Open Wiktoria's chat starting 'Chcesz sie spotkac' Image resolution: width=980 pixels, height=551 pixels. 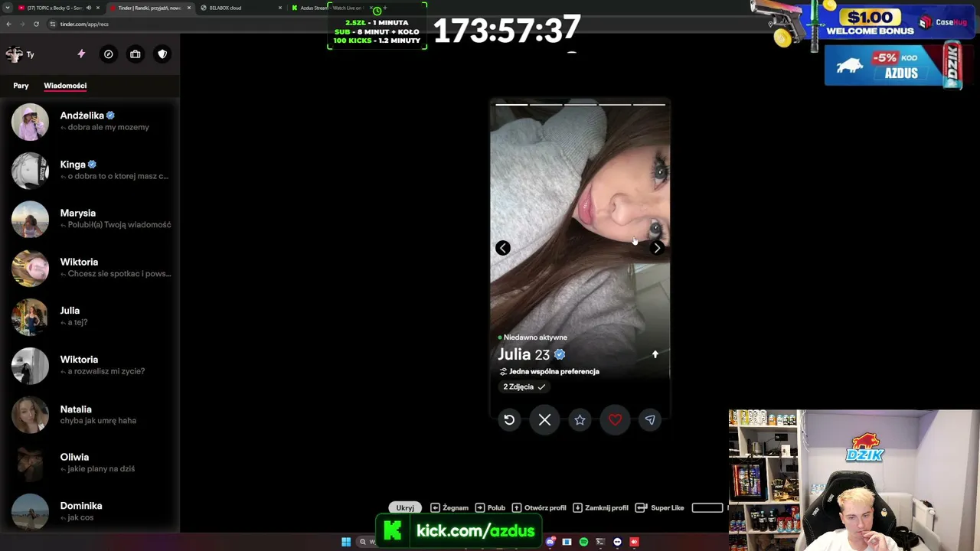coord(90,268)
